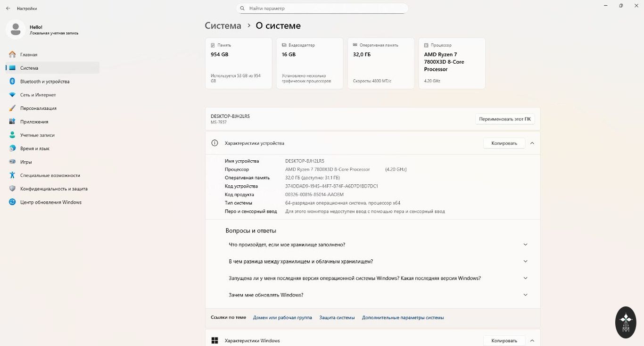Click the Персонализация paintbrush icon
The width and height of the screenshot is (644, 346).
pyautogui.click(x=12, y=108)
